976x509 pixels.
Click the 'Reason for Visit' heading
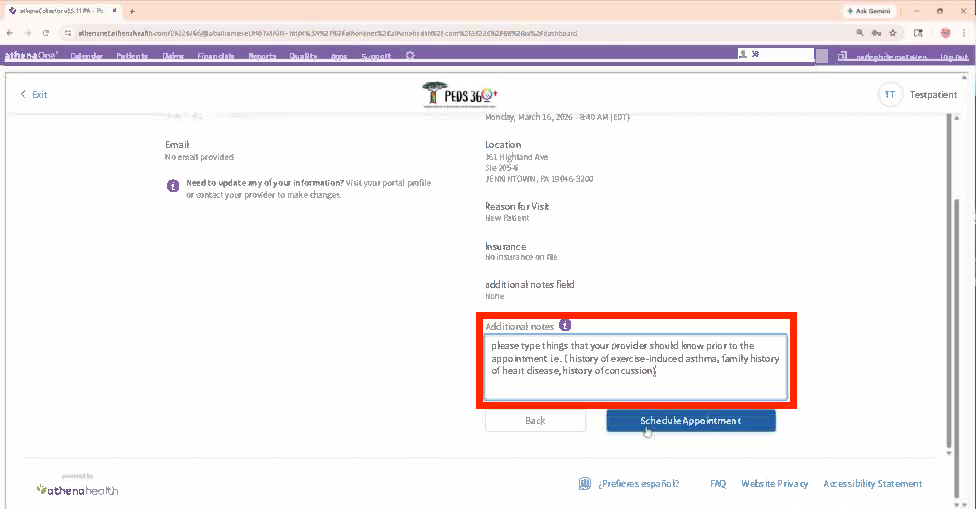pos(517,206)
